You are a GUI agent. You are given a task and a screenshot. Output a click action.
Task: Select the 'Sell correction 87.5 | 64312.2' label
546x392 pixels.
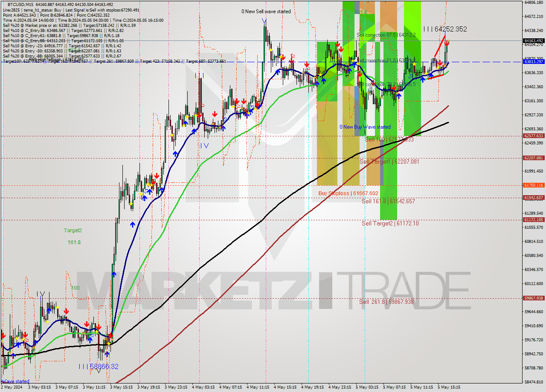pos(386,35)
